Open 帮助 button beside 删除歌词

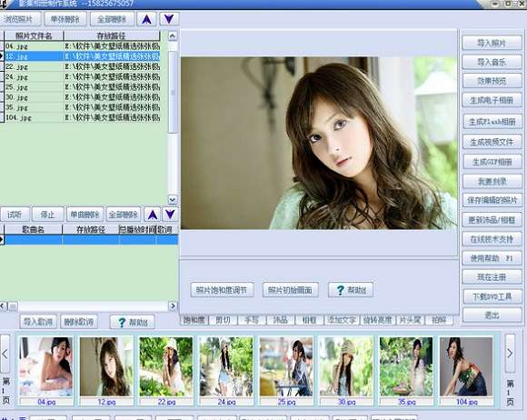tap(133, 322)
